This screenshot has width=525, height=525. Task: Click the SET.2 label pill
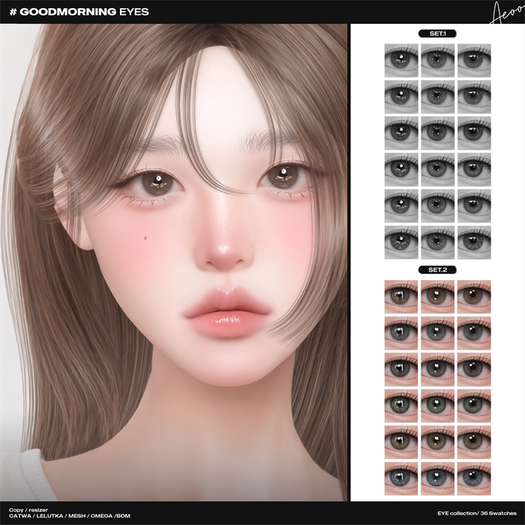pyautogui.click(x=437, y=270)
